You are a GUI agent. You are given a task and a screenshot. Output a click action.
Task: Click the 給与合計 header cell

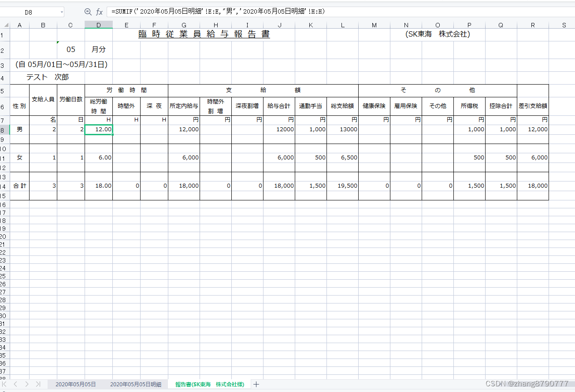[x=279, y=106]
